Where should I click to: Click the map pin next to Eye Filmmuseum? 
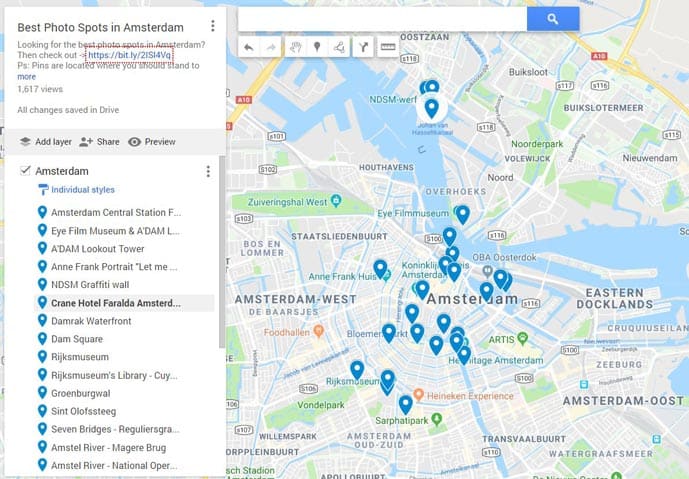point(462,215)
